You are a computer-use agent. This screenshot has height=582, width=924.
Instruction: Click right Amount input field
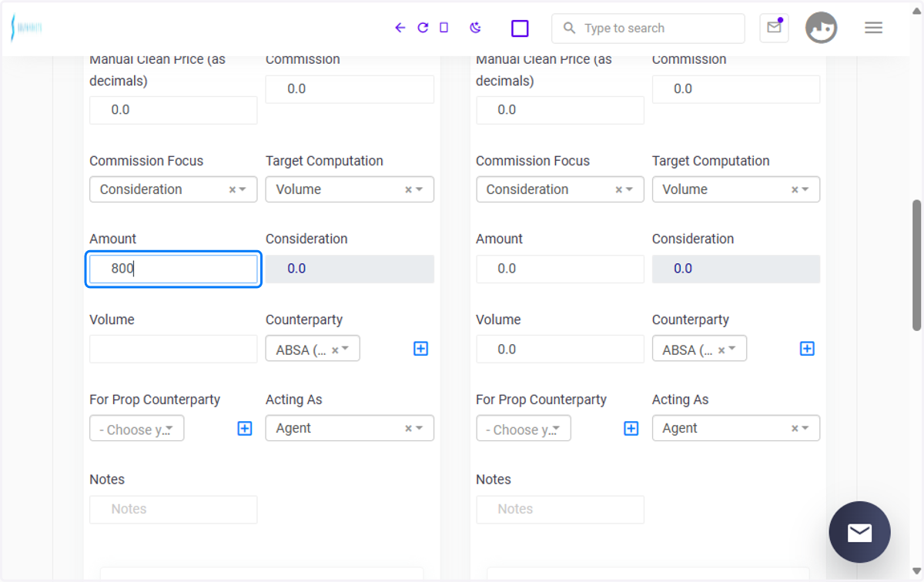click(x=560, y=269)
